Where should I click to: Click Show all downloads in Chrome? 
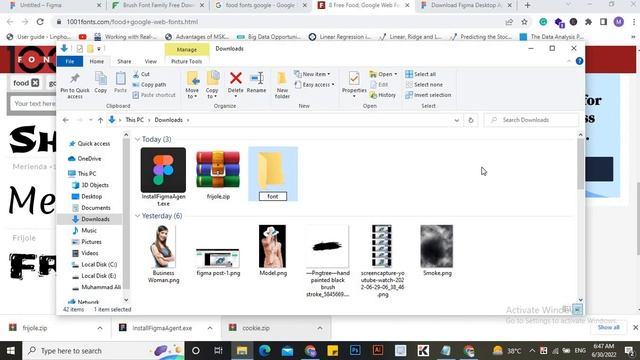[x=609, y=327]
